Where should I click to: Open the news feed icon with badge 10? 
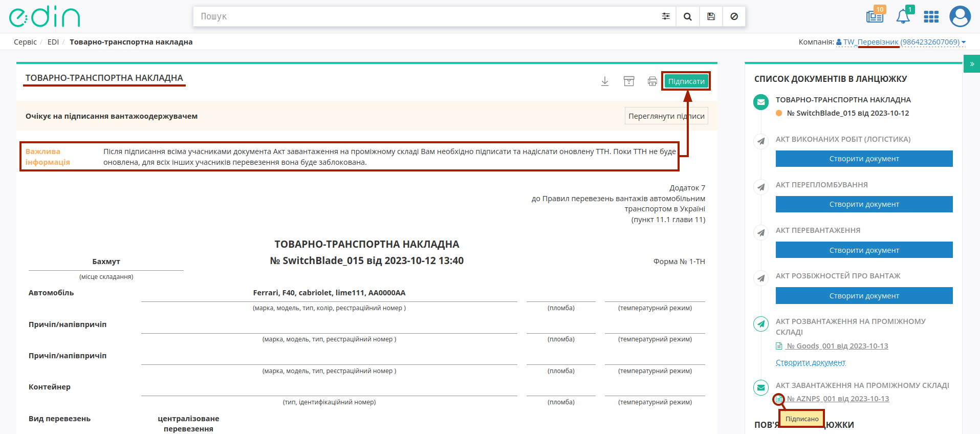click(x=875, y=16)
